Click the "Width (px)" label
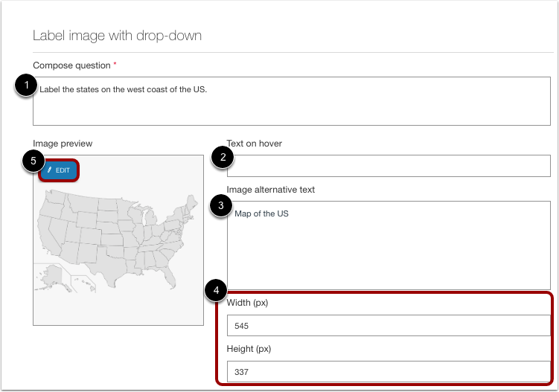The image size is (559, 392). (247, 303)
